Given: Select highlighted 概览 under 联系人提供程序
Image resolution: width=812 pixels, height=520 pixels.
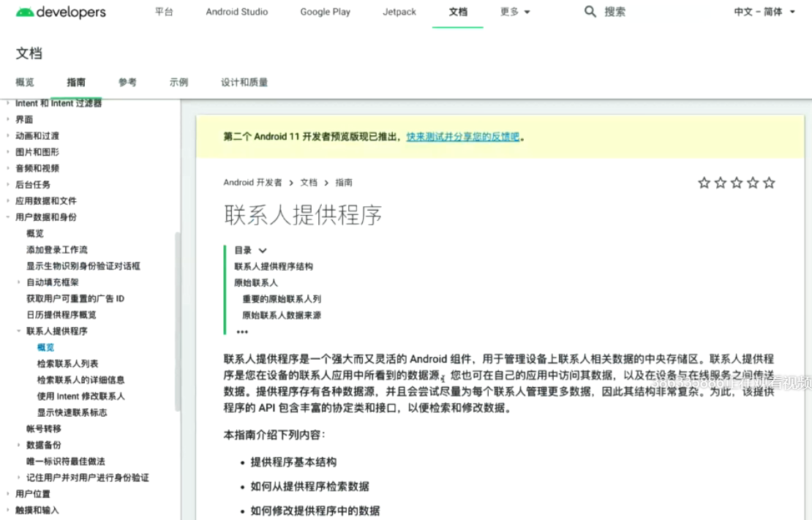Looking at the screenshot, I should [45, 347].
